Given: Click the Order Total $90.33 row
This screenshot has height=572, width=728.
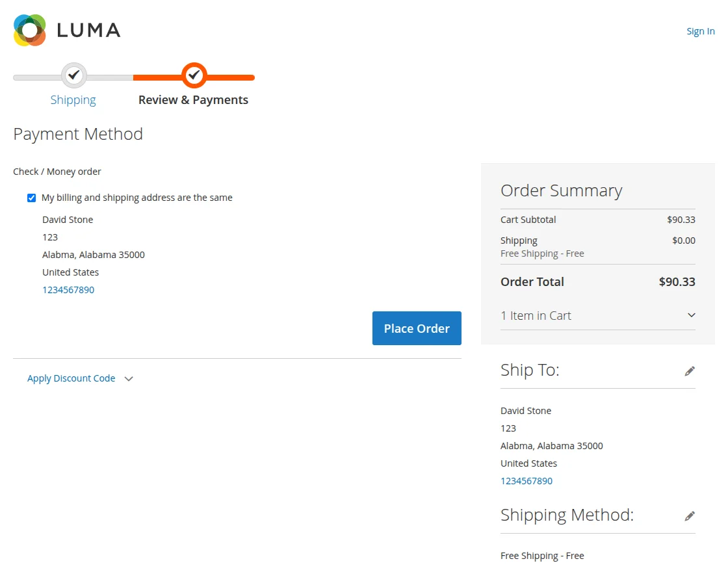Looking at the screenshot, I should pyautogui.click(x=597, y=282).
